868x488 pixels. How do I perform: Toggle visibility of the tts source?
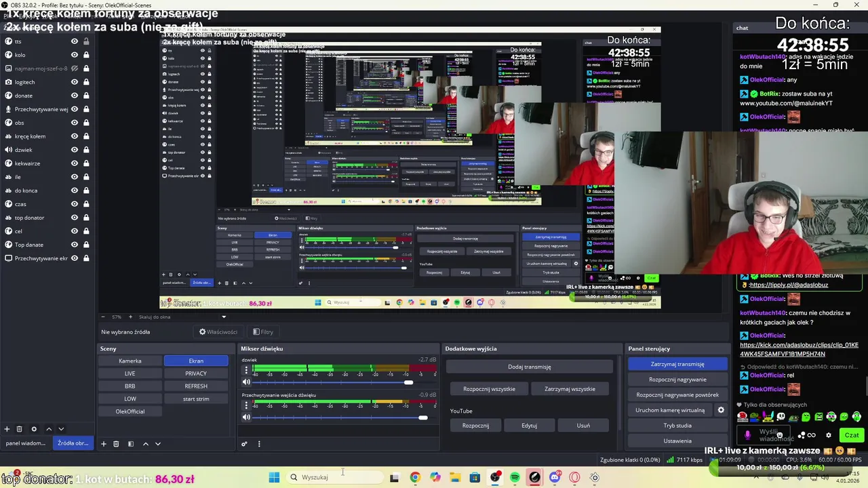75,41
